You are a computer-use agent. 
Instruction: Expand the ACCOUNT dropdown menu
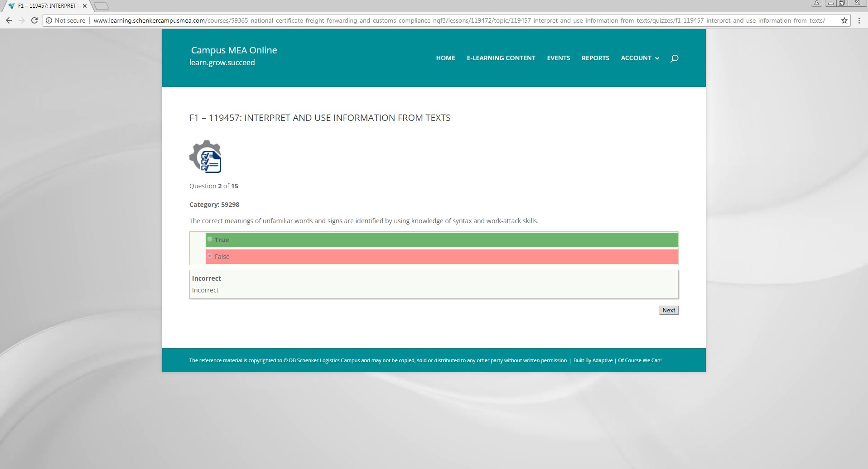(x=640, y=58)
